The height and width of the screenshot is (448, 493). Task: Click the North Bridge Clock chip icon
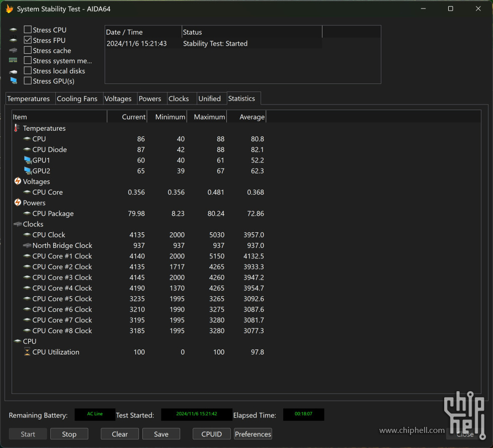click(x=27, y=245)
